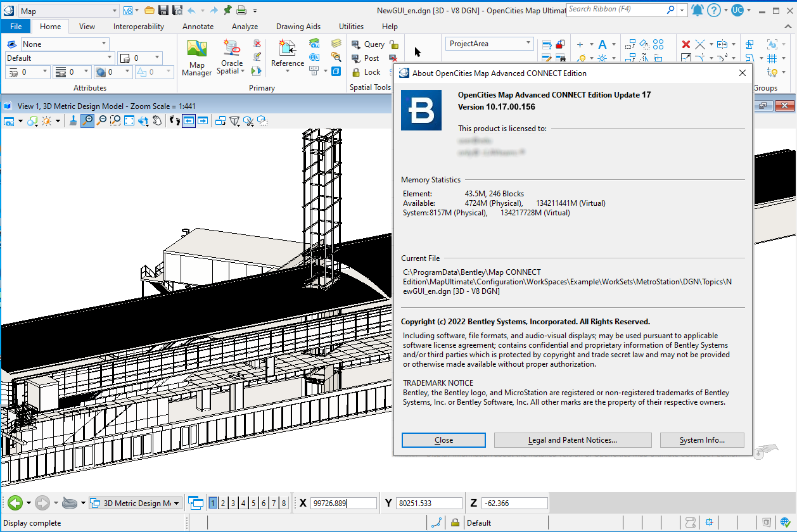Select the Pan View hand tool
Screen dimensions: 797x532
[x=157, y=120]
